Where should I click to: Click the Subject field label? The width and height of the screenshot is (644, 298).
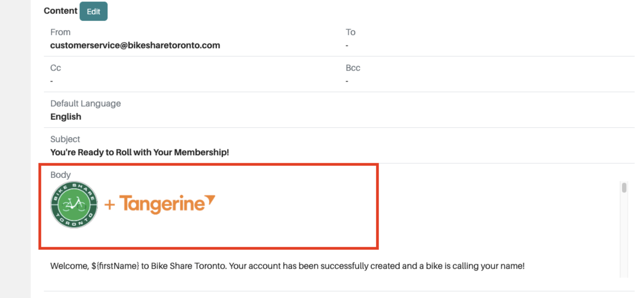(x=65, y=139)
